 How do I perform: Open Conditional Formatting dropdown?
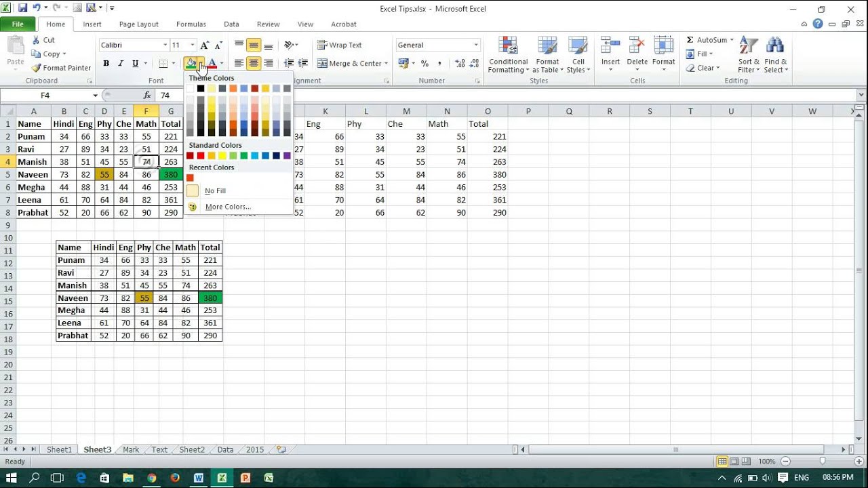[508, 56]
